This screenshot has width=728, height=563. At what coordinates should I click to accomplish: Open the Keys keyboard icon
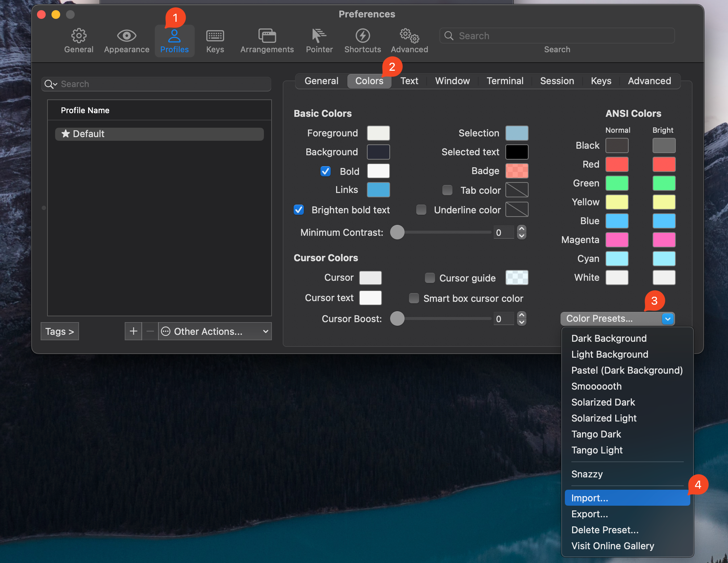pos(215,36)
